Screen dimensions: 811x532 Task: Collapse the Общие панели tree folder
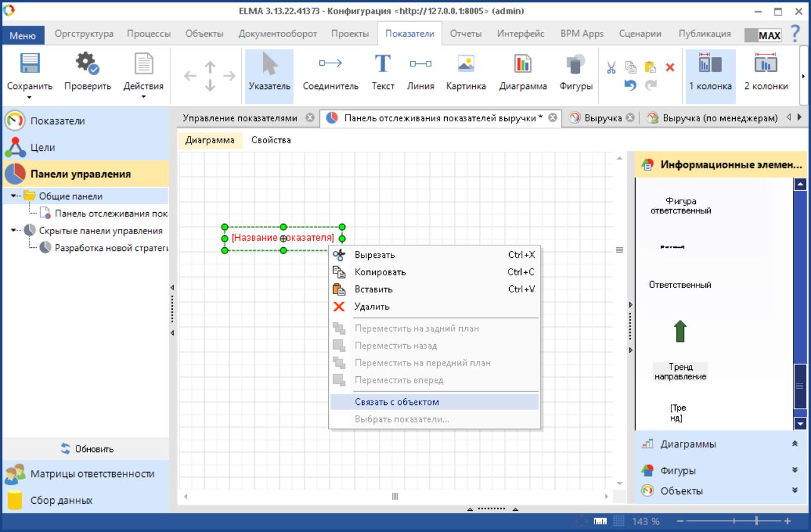click(14, 196)
